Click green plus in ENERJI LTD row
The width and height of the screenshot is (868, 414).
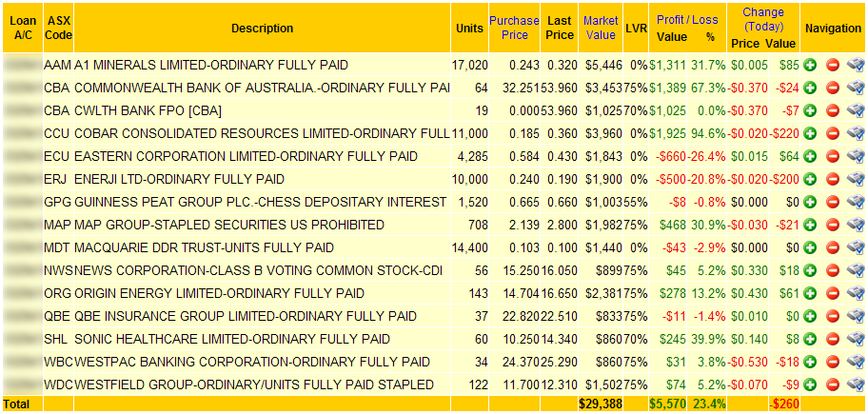point(810,179)
